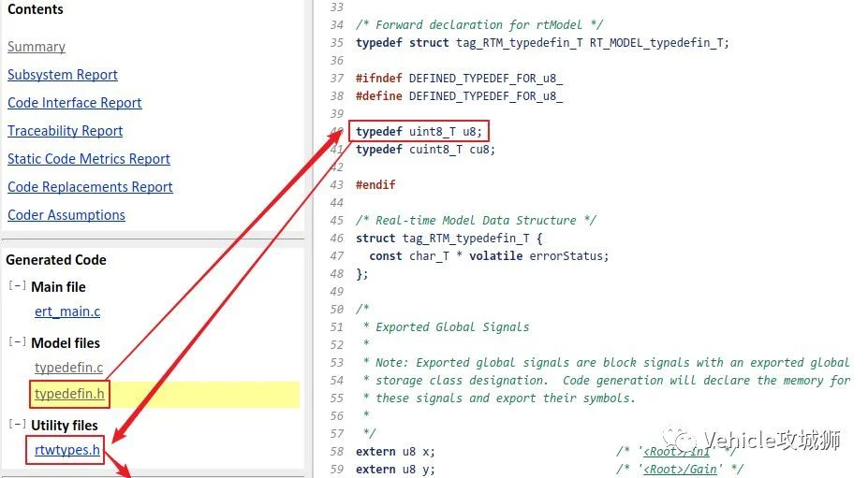Open Static Code Metrics Report
The height and width of the screenshot is (478, 868).
point(89,159)
